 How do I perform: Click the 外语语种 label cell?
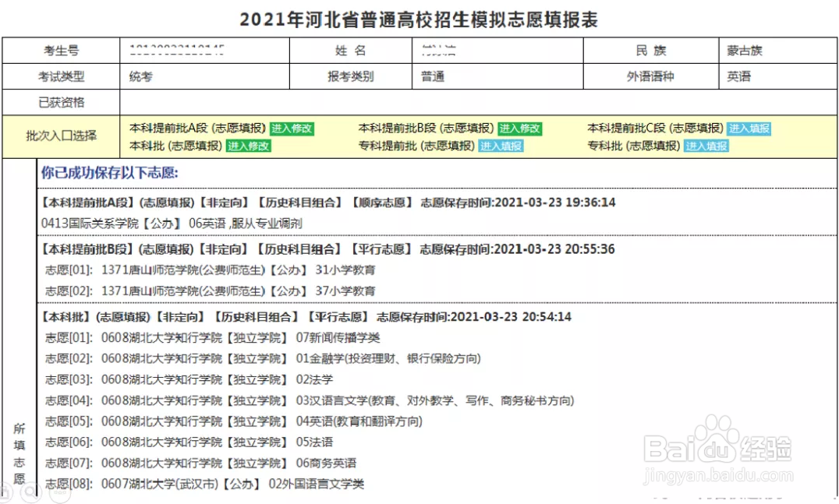650,76
